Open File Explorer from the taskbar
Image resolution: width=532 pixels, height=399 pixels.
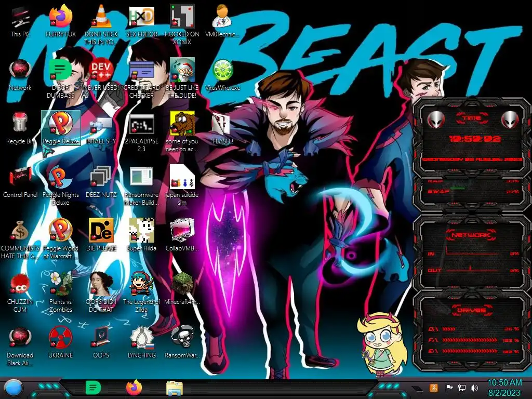pos(175,388)
